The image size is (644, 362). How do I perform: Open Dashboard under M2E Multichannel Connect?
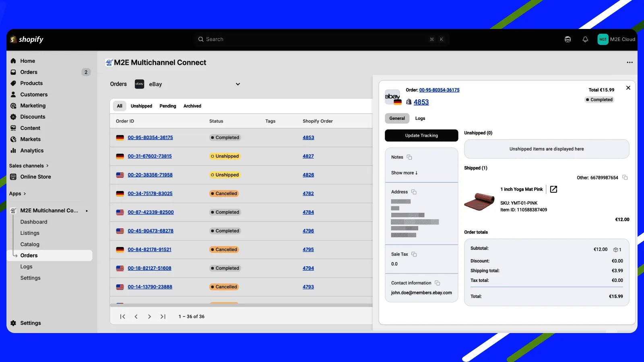tap(34, 222)
